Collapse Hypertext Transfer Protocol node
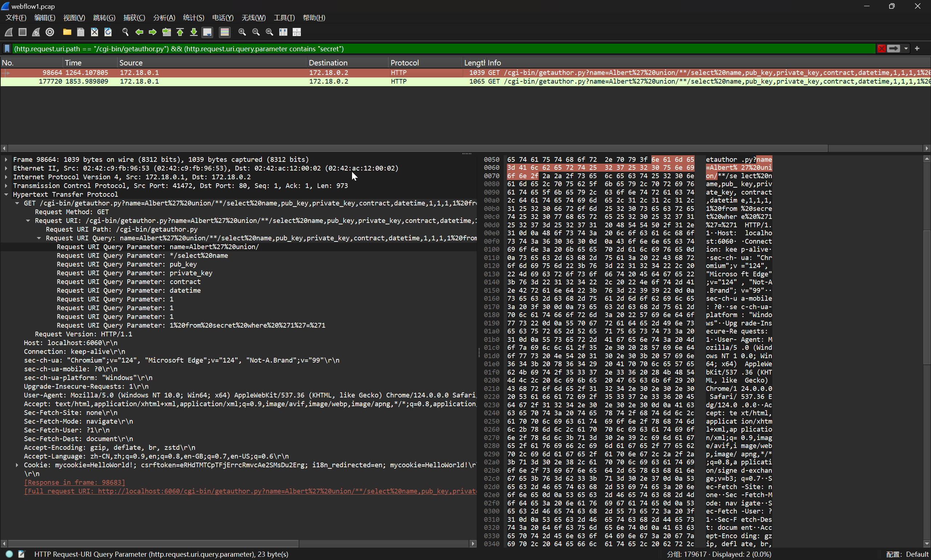Viewport: 931px width, 560px height. [x=6, y=194]
